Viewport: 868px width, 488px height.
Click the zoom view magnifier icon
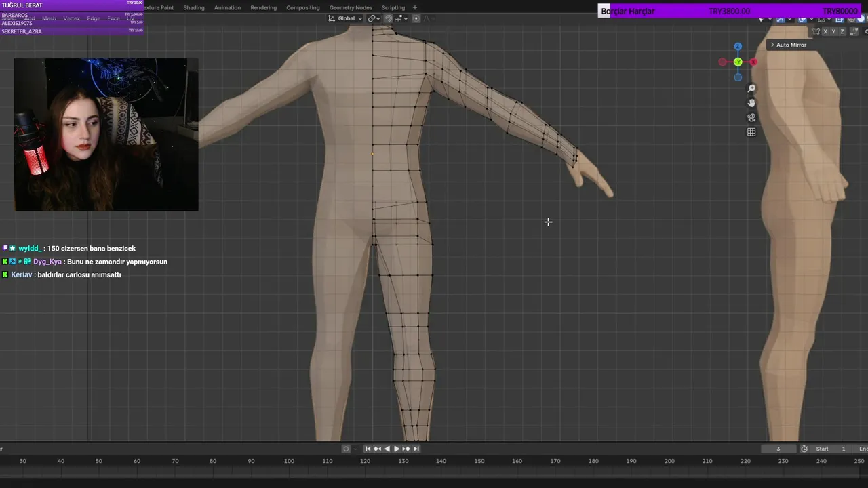751,89
